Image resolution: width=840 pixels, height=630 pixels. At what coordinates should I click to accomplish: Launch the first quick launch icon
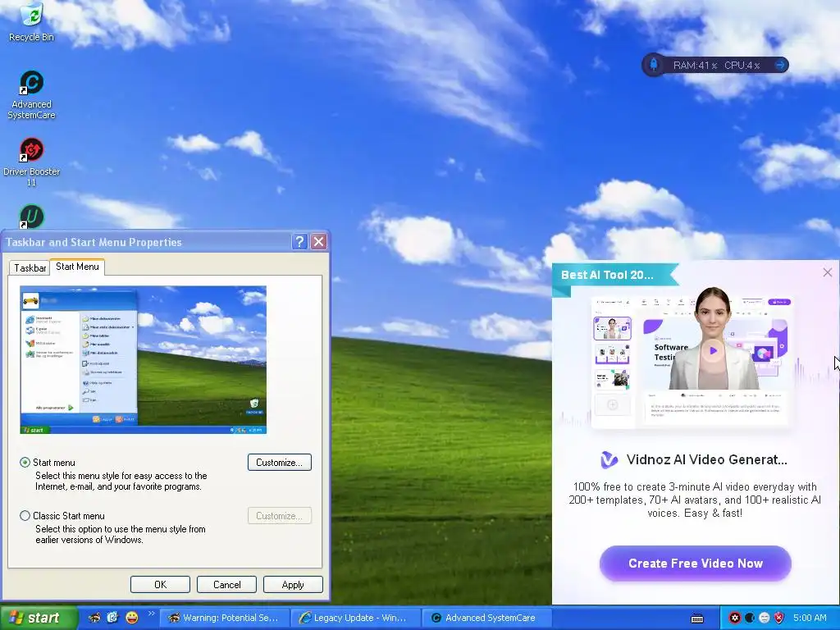94,618
